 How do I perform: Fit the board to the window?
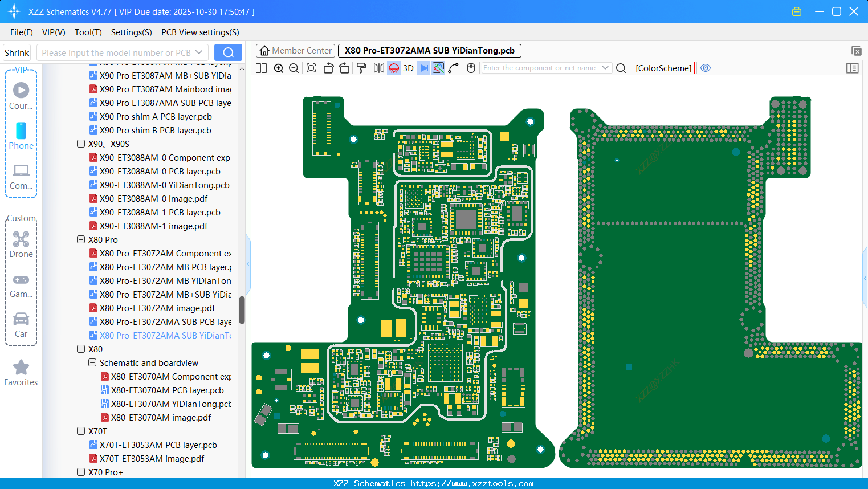pos(311,68)
